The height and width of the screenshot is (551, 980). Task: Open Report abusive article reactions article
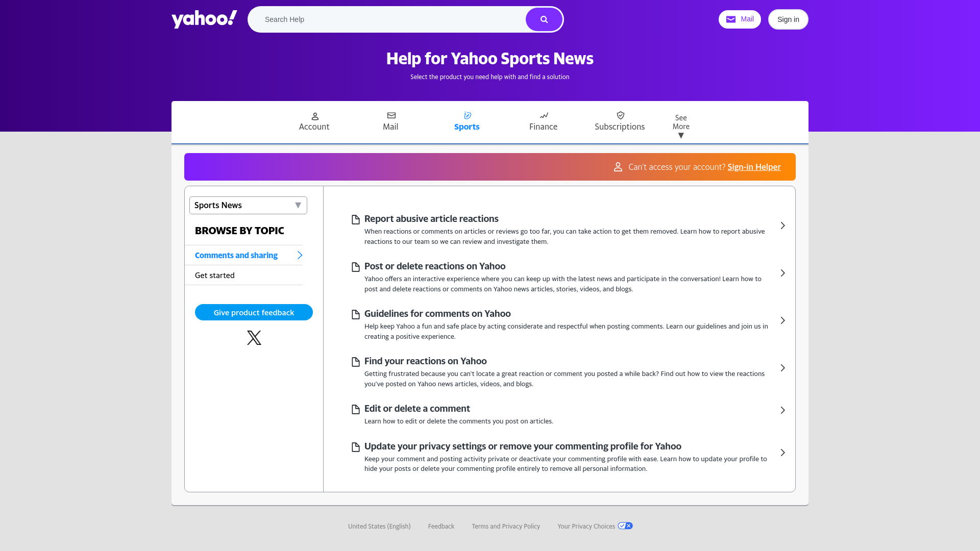point(431,218)
